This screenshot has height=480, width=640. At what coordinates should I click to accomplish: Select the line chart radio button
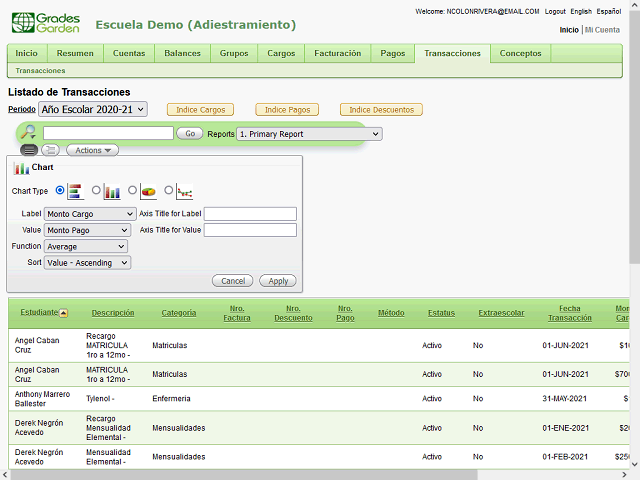168,190
